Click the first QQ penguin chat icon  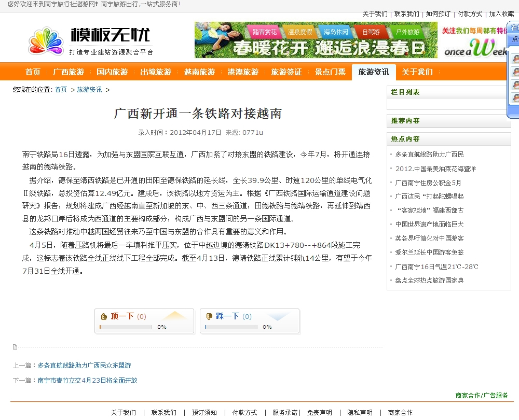click(515, 59)
